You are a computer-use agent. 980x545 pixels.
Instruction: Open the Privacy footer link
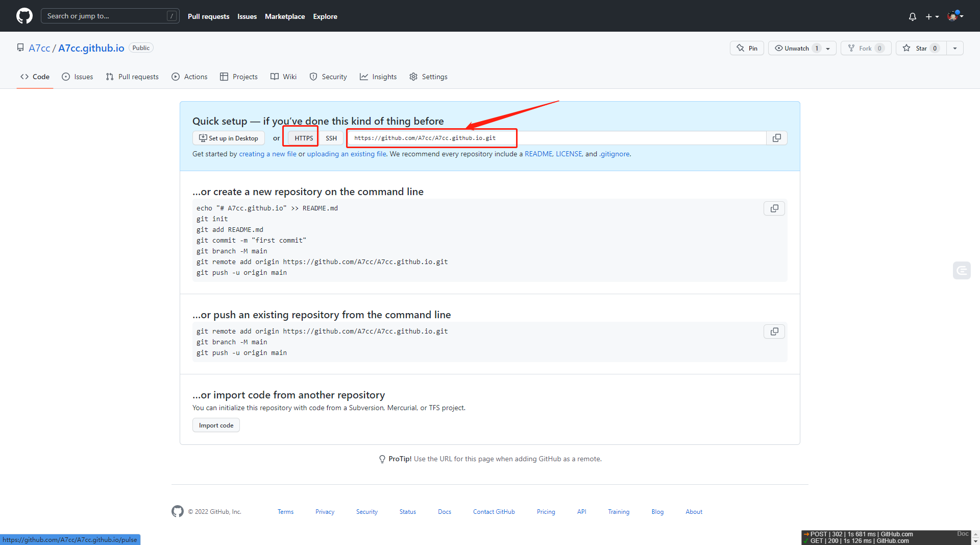pyautogui.click(x=325, y=512)
